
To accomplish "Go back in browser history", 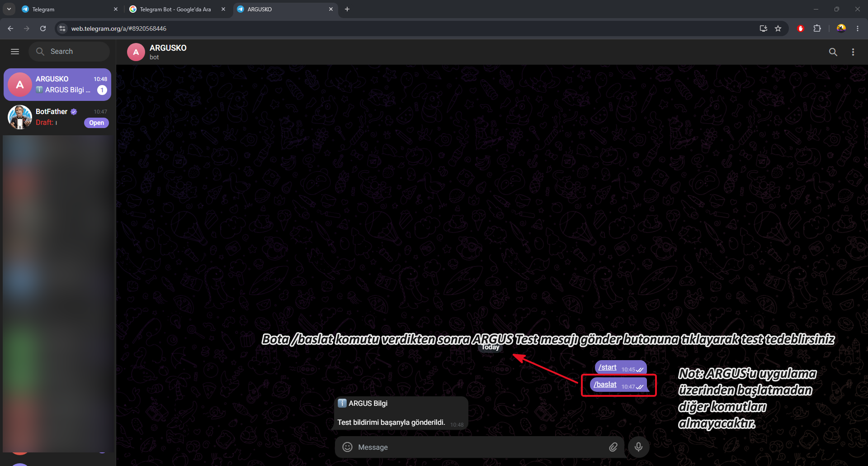I will [x=10, y=29].
